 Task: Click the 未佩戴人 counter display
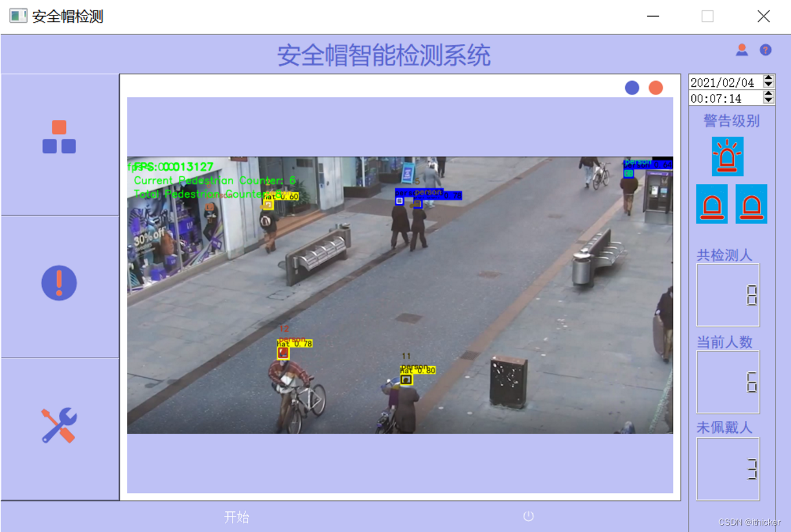(727, 468)
